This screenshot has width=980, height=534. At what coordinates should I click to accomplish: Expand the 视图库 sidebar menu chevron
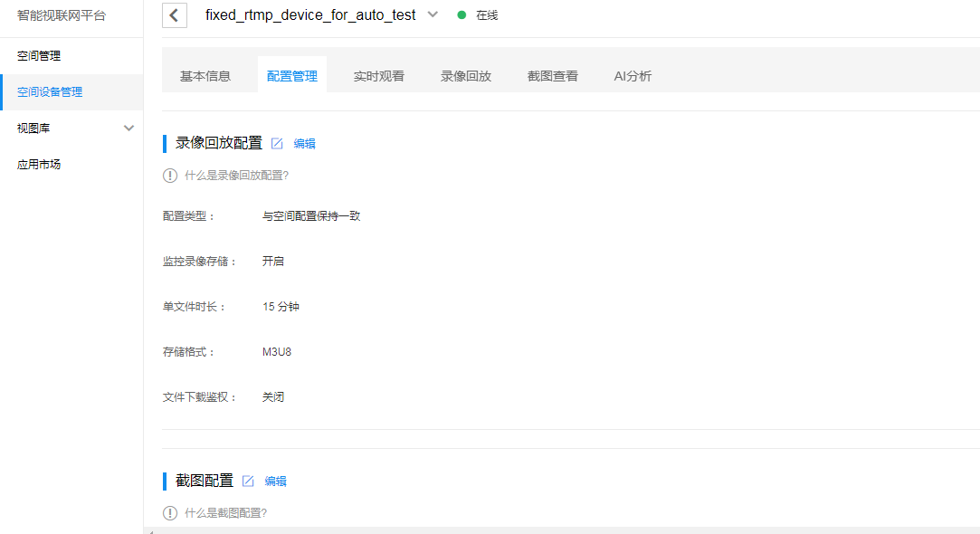(128, 129)
